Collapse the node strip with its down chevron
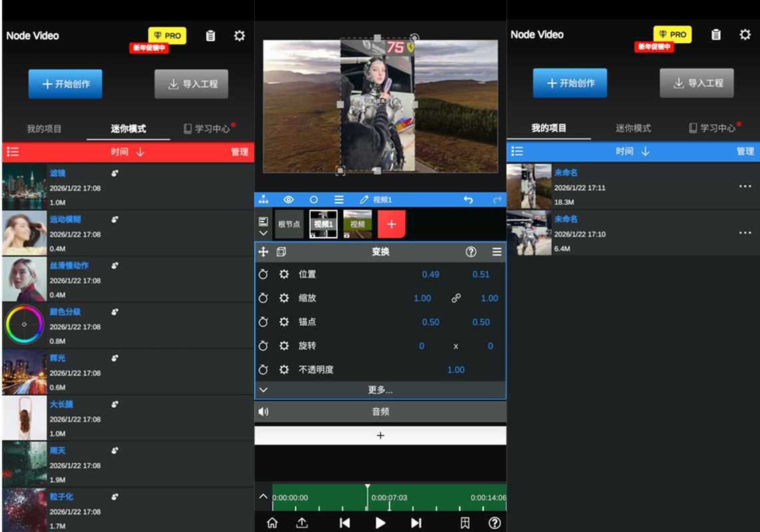This screenshot has width=760, height=532. [264, 233]
